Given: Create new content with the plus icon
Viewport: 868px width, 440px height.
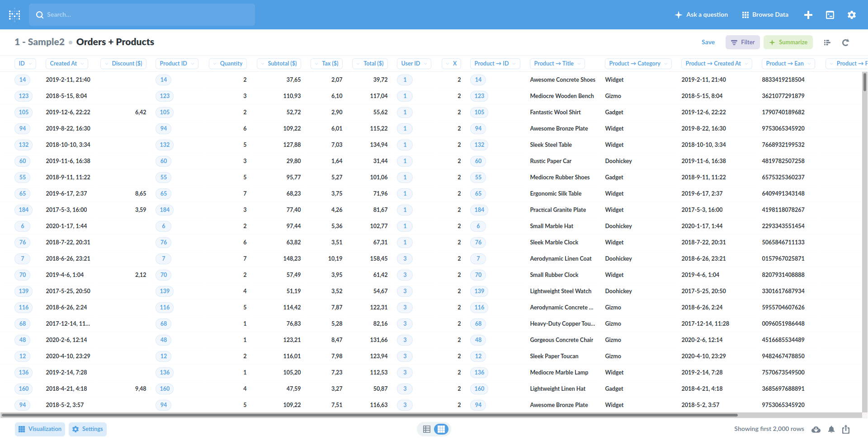Looking at the screenshot, I should pos(808,14).
